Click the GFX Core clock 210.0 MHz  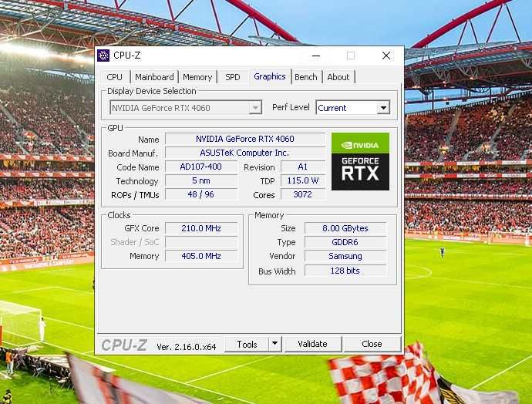201,228
